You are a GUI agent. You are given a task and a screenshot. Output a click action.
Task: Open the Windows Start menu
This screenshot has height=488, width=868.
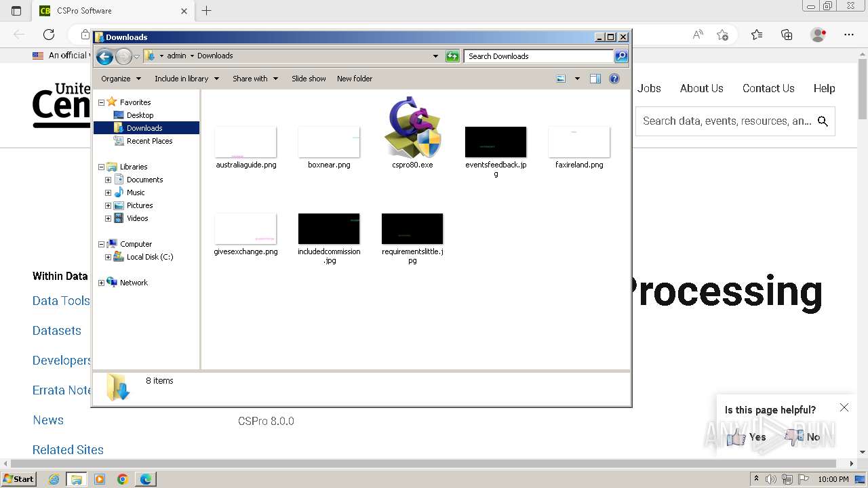[x=18, y=479]
